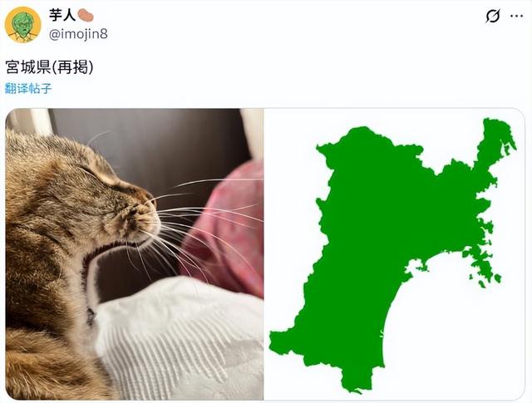Open the green Miyagi map image

pos(394,253)
